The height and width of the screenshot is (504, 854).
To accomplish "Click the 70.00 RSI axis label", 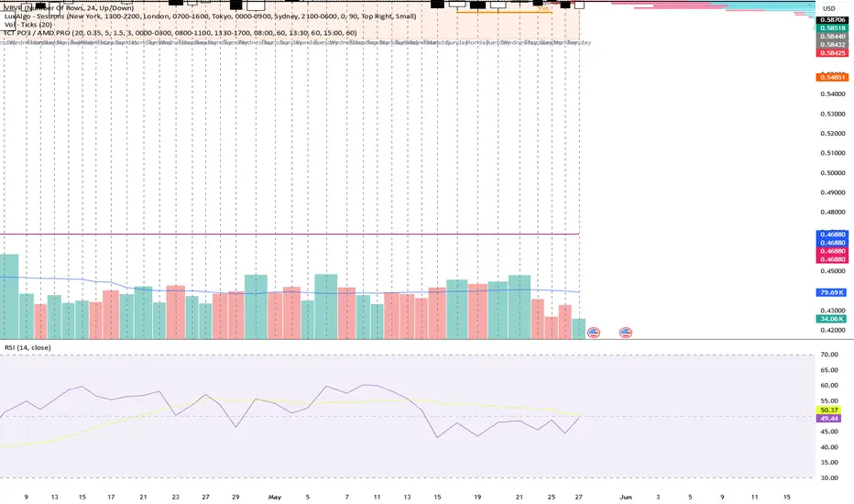I will (x=829, y=354).
